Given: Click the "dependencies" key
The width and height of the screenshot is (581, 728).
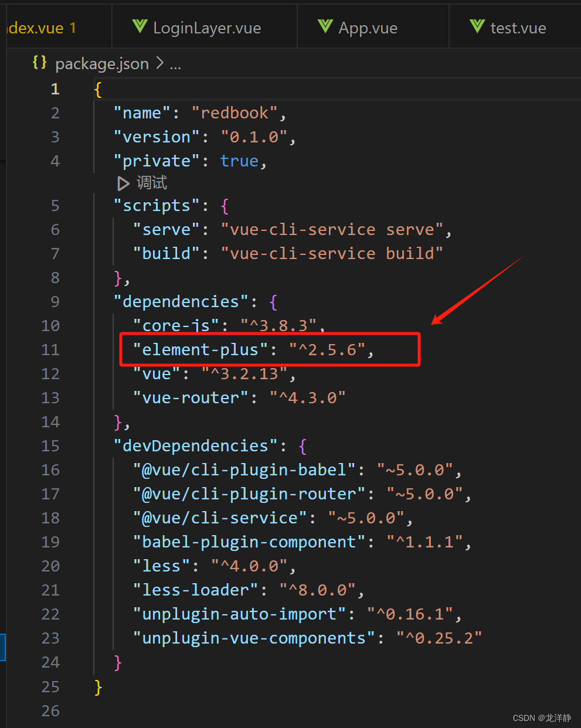Looking at the screenshot, I should [x=181, y=302].
